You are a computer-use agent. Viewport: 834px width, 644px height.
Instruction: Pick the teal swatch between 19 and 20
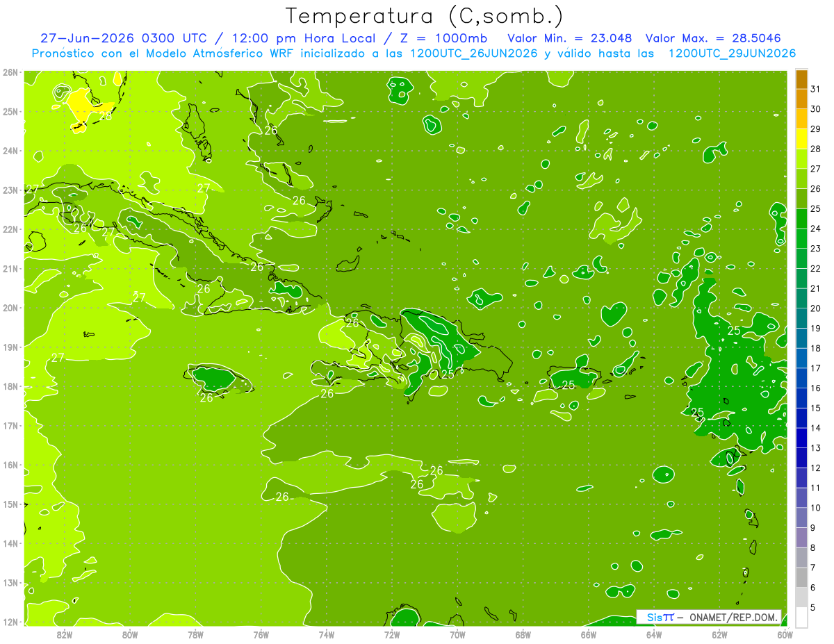coord(801,318)
